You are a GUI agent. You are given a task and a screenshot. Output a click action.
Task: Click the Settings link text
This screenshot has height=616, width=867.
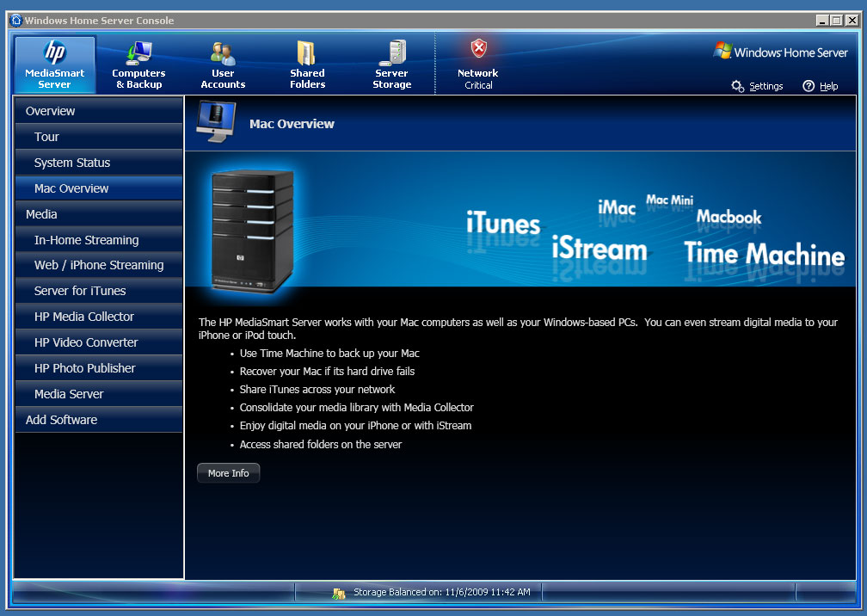[766, 86]
